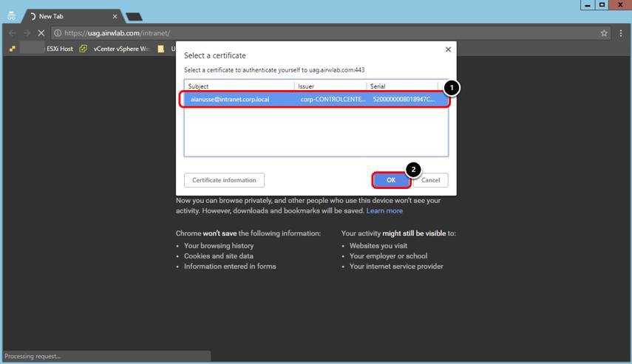Open the vCenter vSphere bookmark
The width and height of the screenshot is (632, 364).
tap(121, 49)
